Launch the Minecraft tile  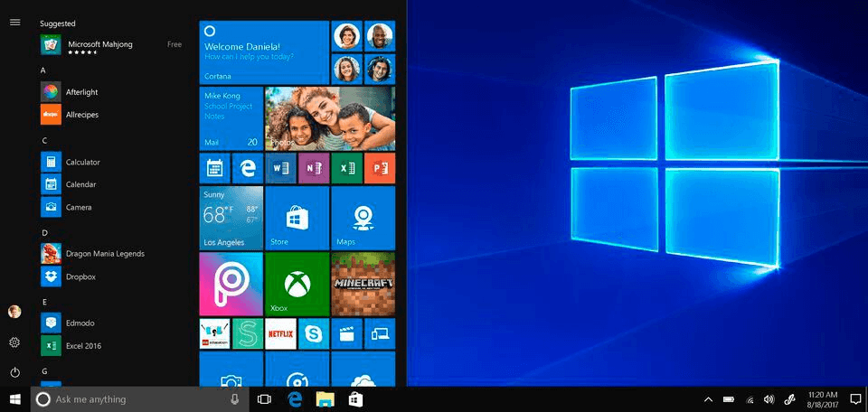point(363,285)
